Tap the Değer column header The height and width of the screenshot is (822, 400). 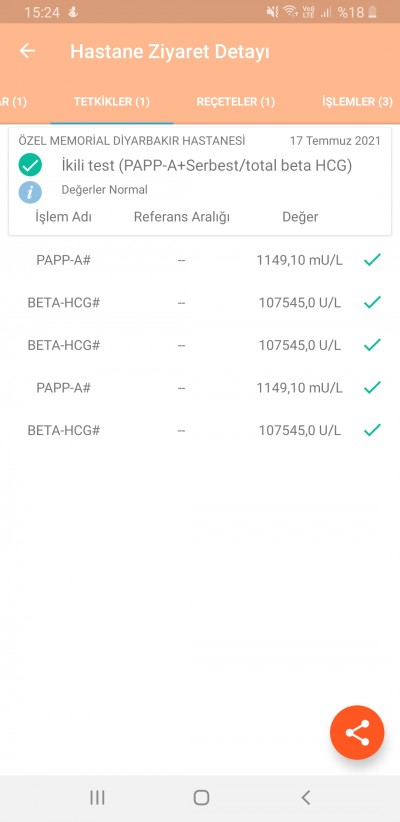pyautogui.click(x=300, y=217)
